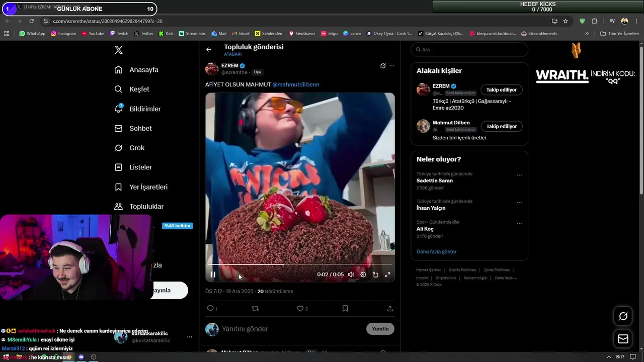Click the repost icon under the post

pyautogui.click(x=255, y=308)
